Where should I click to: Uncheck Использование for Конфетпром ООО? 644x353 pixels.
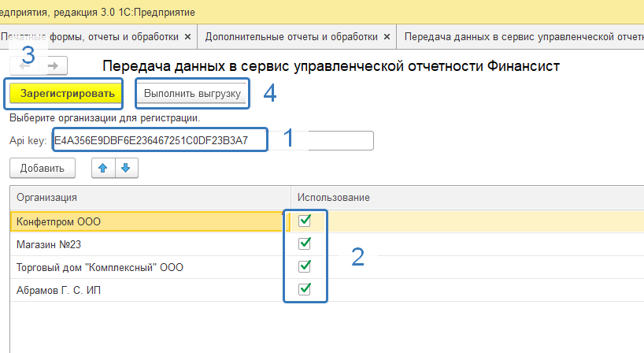tap(305, 221)
